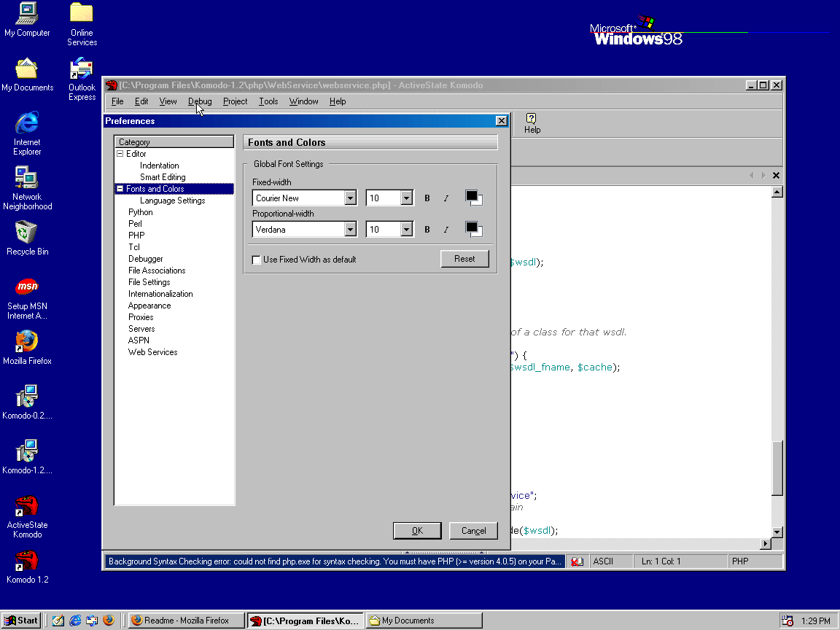This screenshot has width=840, height=630.
Task: Select the ActiveState Komodo desktop shortcut
Action: point(27,517)
